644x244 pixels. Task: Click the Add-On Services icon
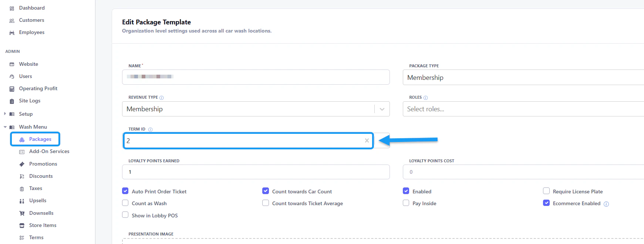coord(22,152)
